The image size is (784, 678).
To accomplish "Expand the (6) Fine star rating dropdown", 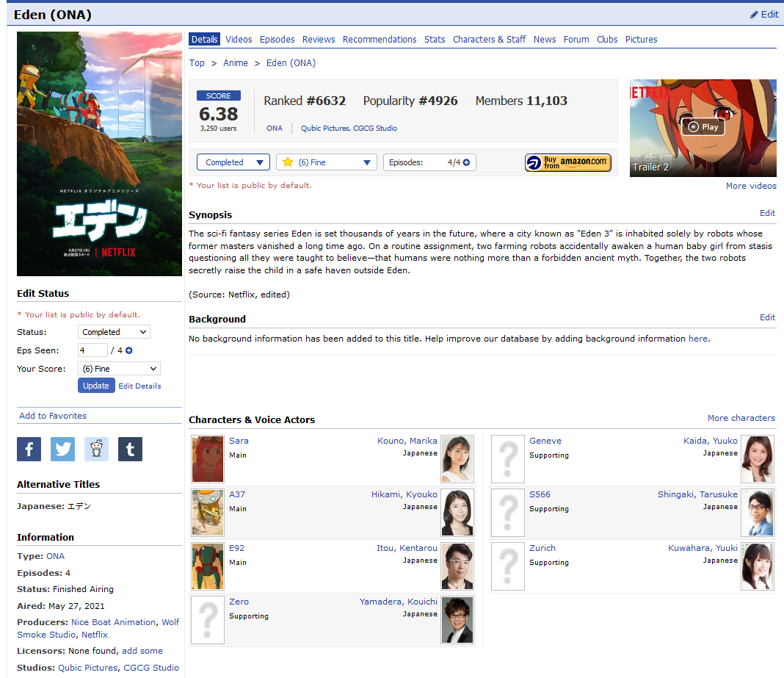I will (x=326, y=162).
